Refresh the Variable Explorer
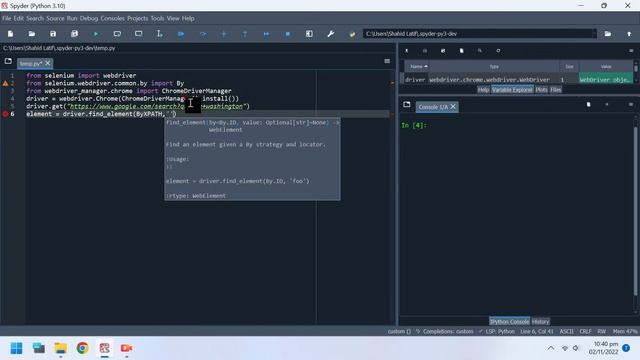Screen dimensions: 640x360 click(498, 51)
